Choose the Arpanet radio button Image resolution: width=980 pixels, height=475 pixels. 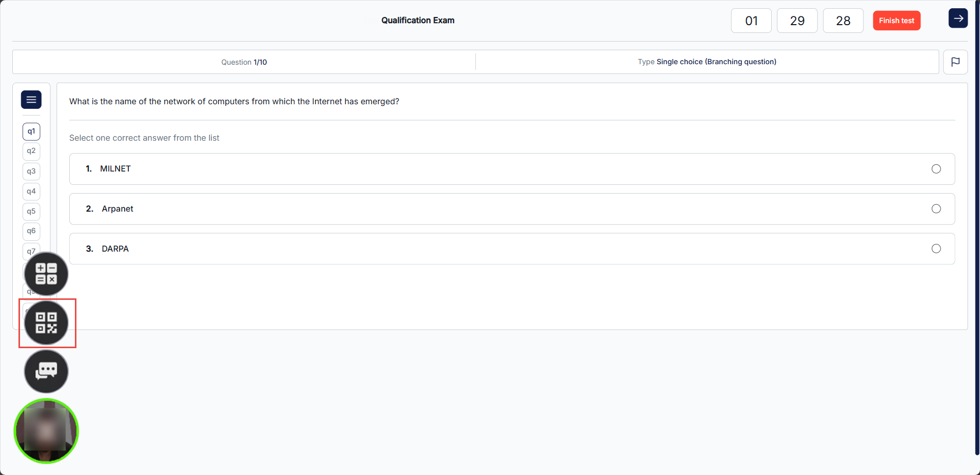click(x=936, y=209)
